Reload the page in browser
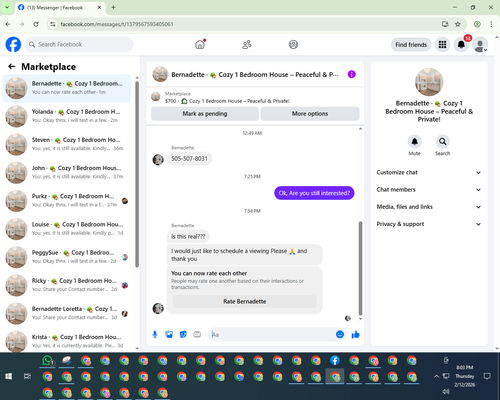This screenshot has width=500, height=400. click(x=36, y=24)
